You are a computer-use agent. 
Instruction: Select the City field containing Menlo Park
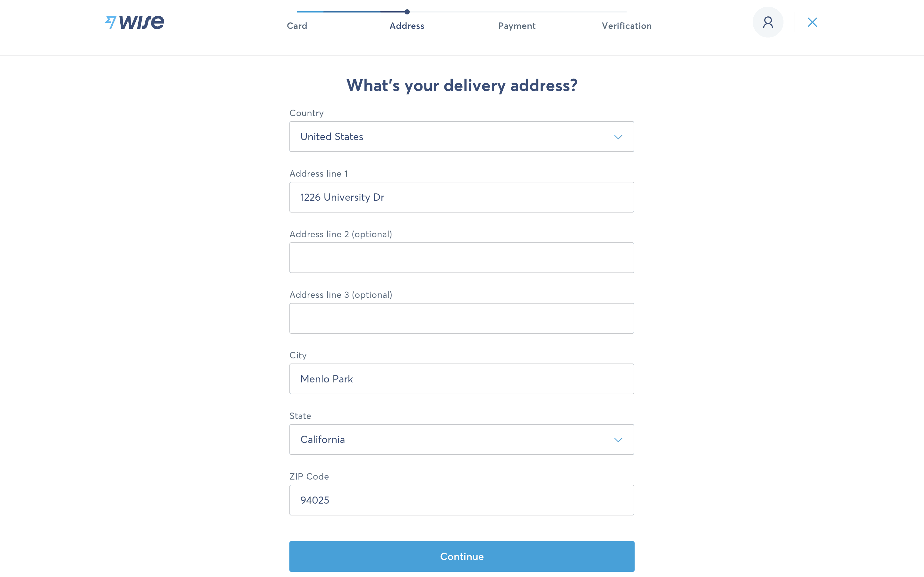click(x=461, y=379)
